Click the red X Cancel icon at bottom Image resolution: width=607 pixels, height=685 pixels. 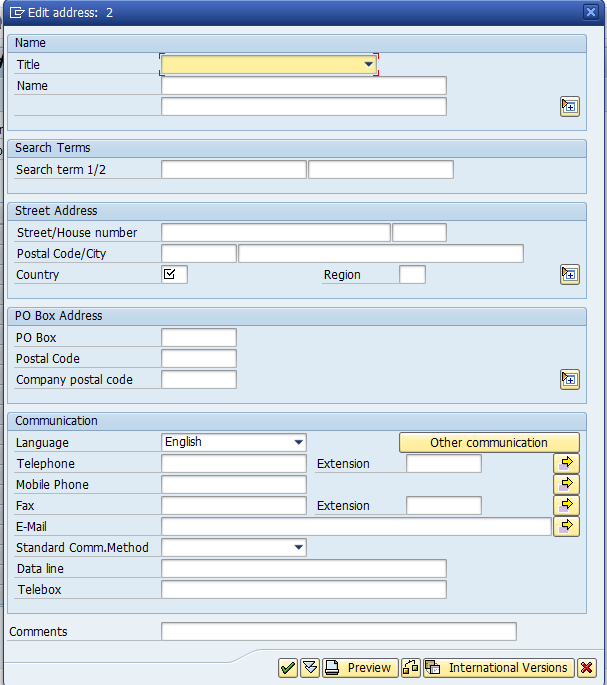point(586,668)
